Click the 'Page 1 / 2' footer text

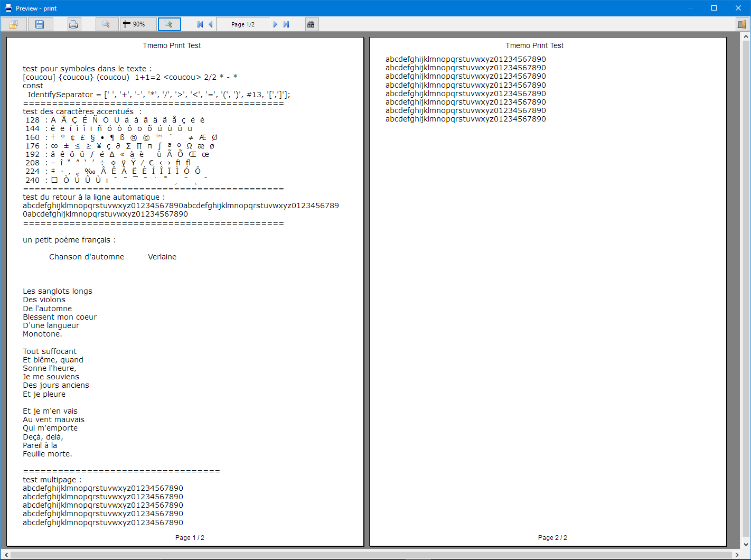pos(190,538)
